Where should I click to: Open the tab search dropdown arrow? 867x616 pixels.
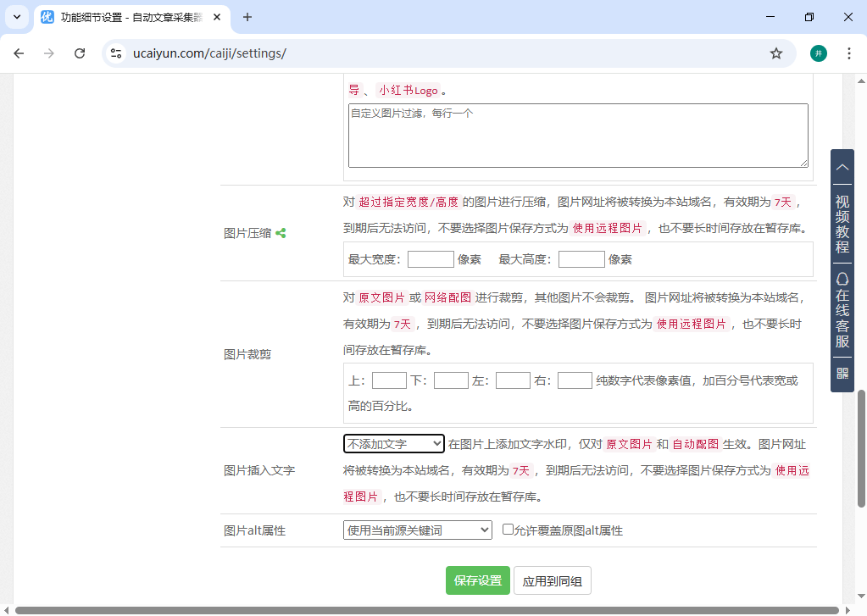coord(17,17)
